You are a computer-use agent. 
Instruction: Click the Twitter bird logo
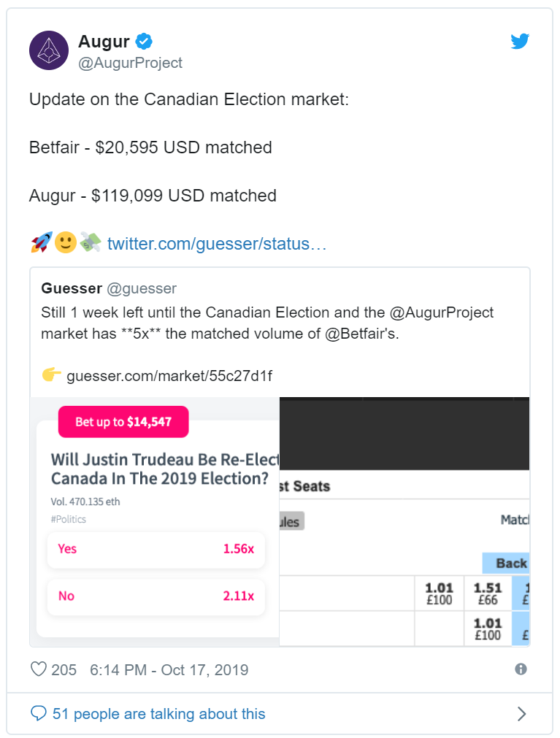pyautogui.click(x=520, y=42)
